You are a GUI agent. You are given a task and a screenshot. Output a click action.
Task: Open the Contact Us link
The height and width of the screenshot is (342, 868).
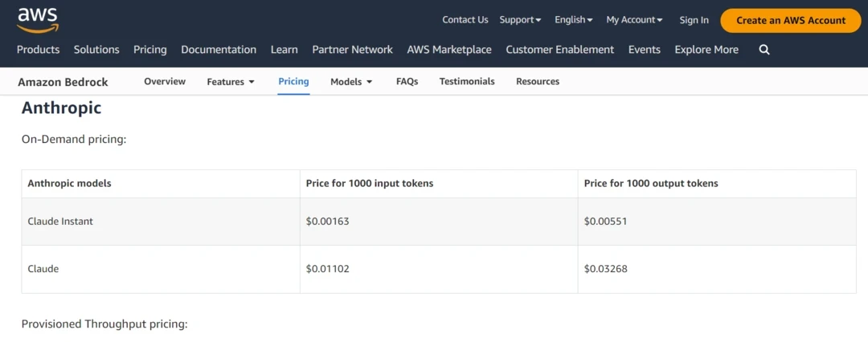coord(465,20)
